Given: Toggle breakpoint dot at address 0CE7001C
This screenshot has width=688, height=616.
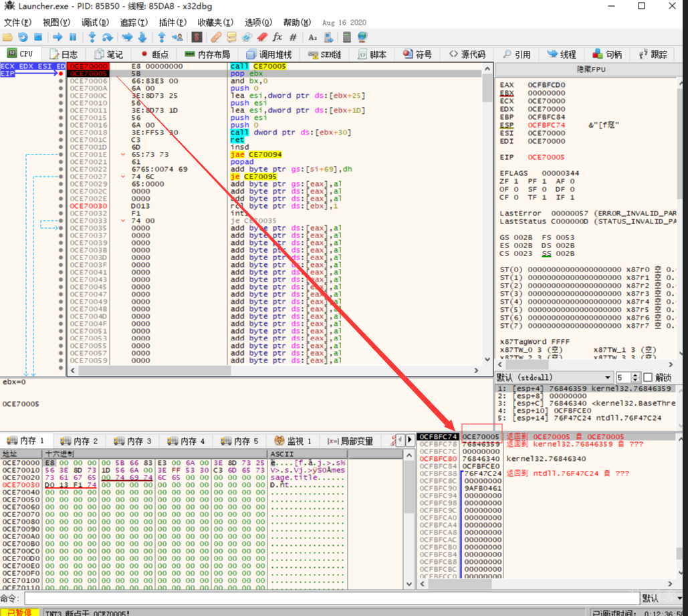Looking at the screenshot, I should [x=61, y=140].
